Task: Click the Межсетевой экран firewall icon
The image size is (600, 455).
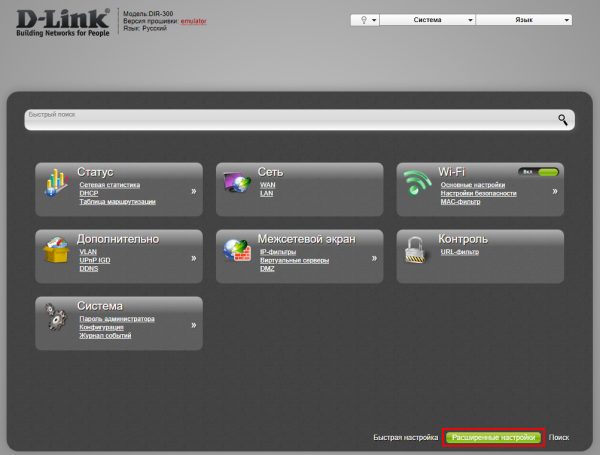Action: [237, 250]
